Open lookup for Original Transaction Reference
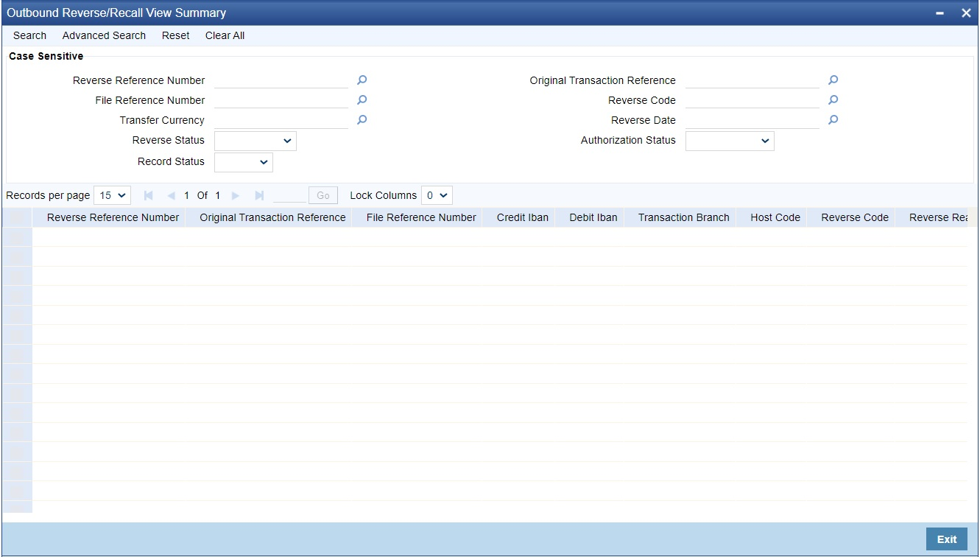This screenshot has height=557, width=980. coord(833,80)
